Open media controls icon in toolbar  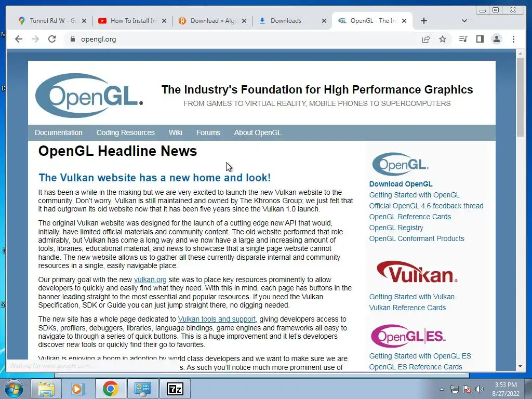[463, 39]
